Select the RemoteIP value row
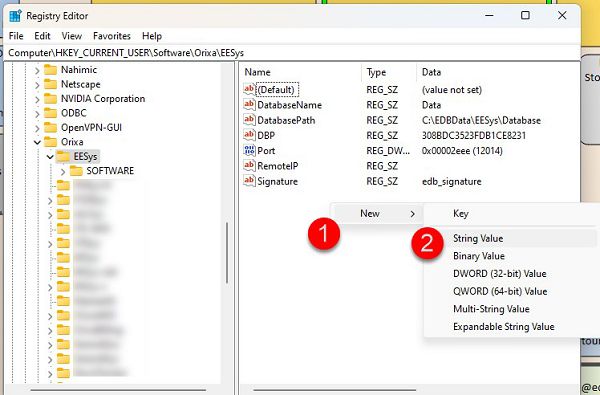Image resolution: width=600 pixels, height=395 pixels. [409, 166]
